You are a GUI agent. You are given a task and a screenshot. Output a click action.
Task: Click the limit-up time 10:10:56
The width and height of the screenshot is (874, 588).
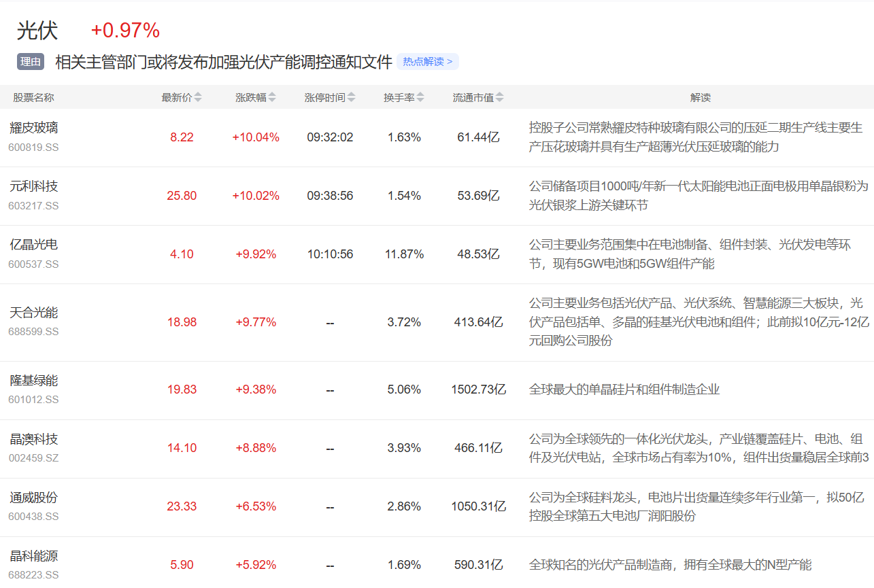pyautogui.click(x=330, y=254)
